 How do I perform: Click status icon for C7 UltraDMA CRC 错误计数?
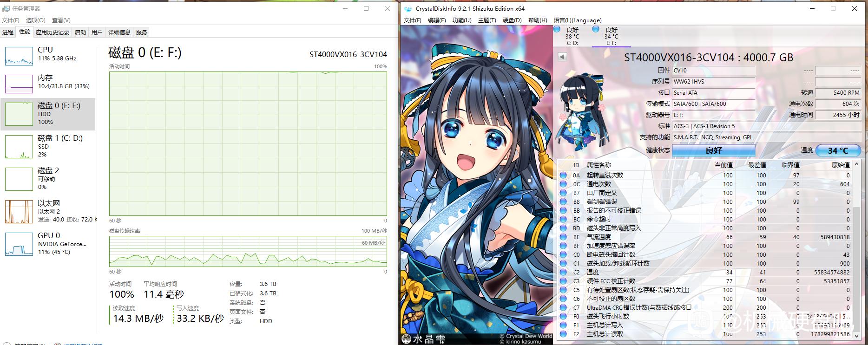[x=563, y=307]
